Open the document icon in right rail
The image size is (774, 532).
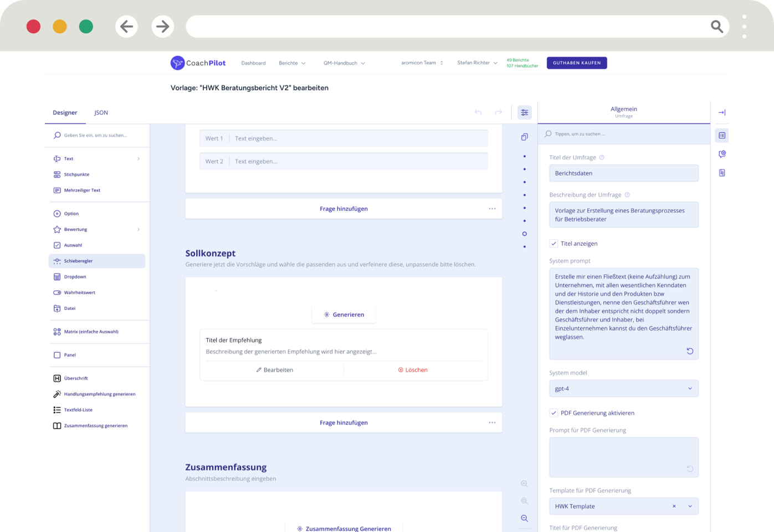[x=722, y=173]
